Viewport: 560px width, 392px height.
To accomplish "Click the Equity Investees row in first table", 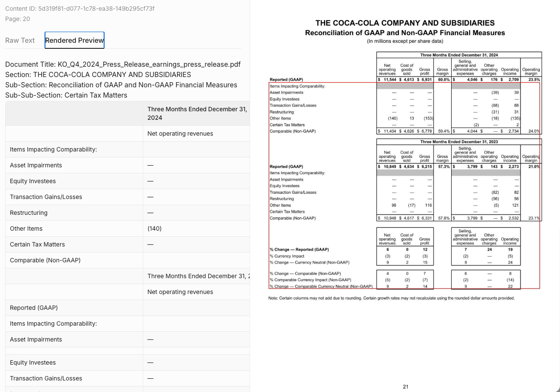I will pyautogui.click(x=128, y=181).
